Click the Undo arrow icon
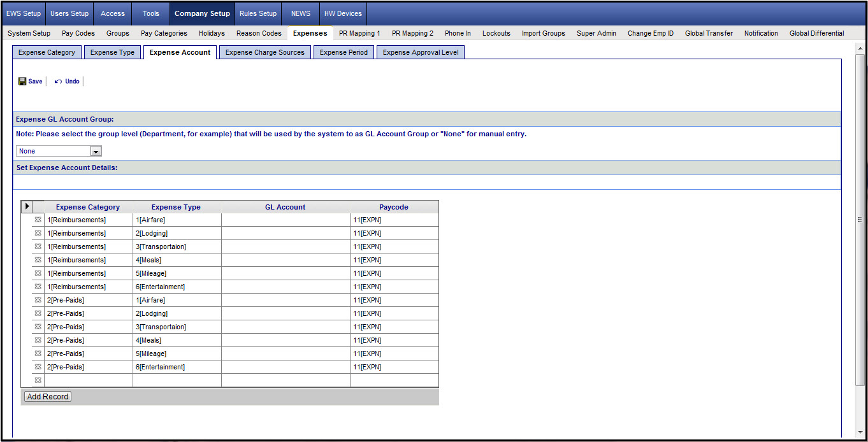 click(x=59, y=82)
